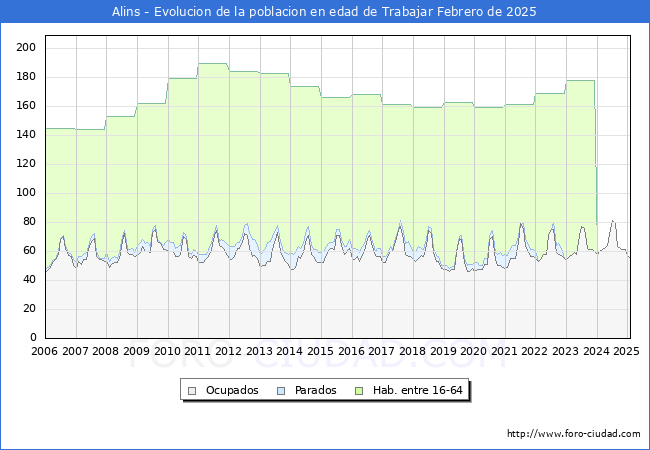650x450 pixels.
Task: Click the 2022 x-axis year label
Action: click(535, 351)
